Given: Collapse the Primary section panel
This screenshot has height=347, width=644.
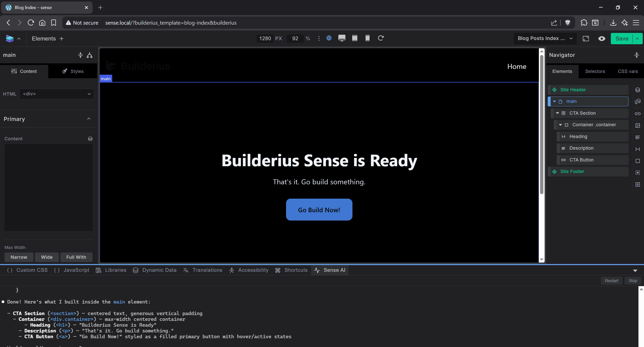Looking at the screenshot, I should 89,119.
